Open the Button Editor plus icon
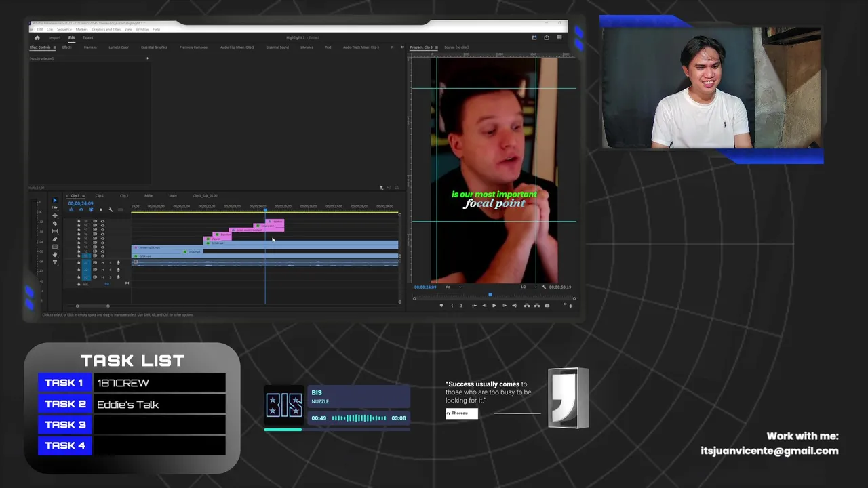Viewport: 868px width, 488px height. [x=570, y=306]
